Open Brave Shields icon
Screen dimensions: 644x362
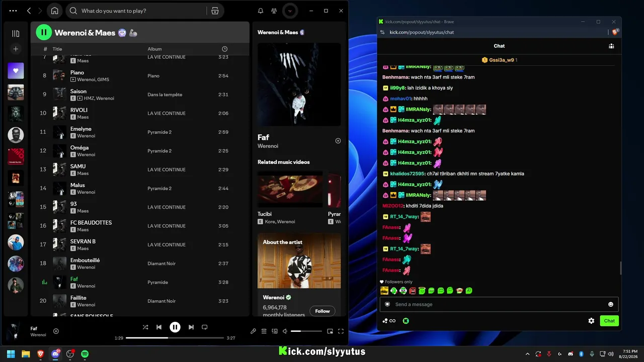pyautogui.click(x=615, y=32)
